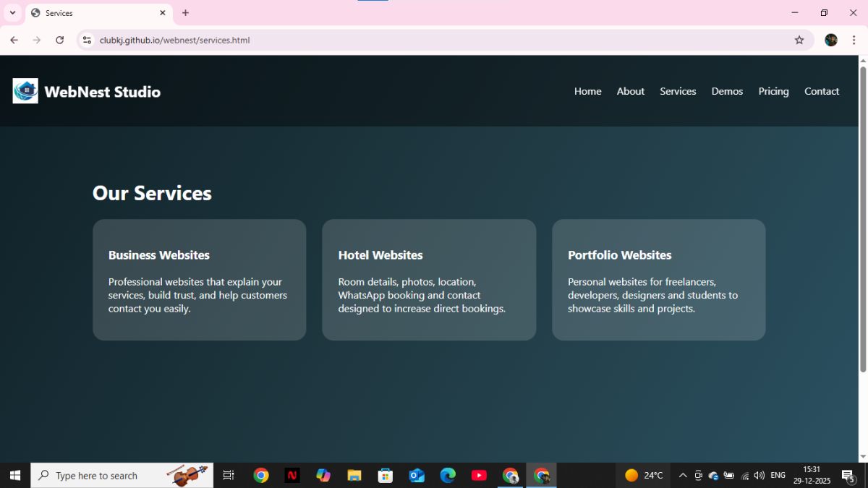Open YouTube from the taskbar
Viewport: 868px width, 488px height.
pos(479,475)
